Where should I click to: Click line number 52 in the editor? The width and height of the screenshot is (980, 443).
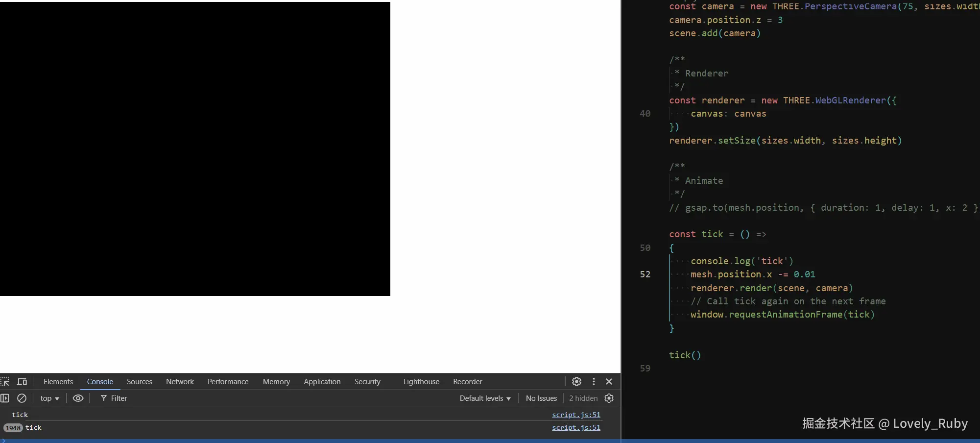(x=645, y=274)
